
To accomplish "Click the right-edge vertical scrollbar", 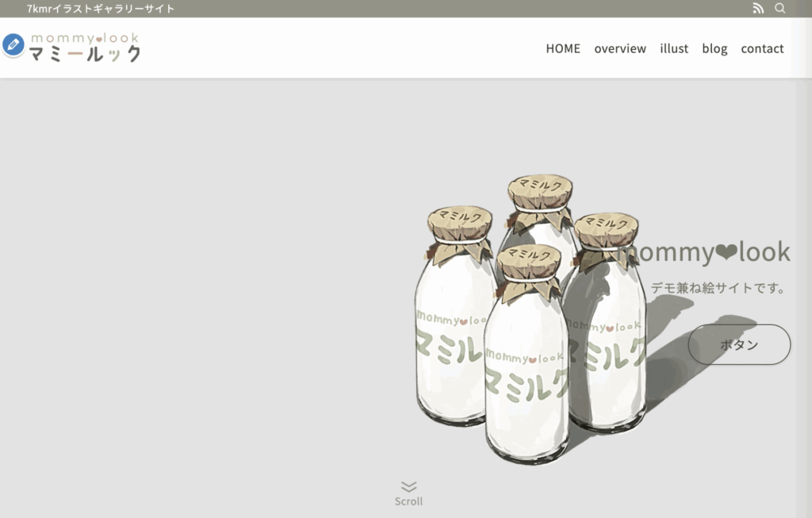I will pyautogui.click(x=804, y=297).
